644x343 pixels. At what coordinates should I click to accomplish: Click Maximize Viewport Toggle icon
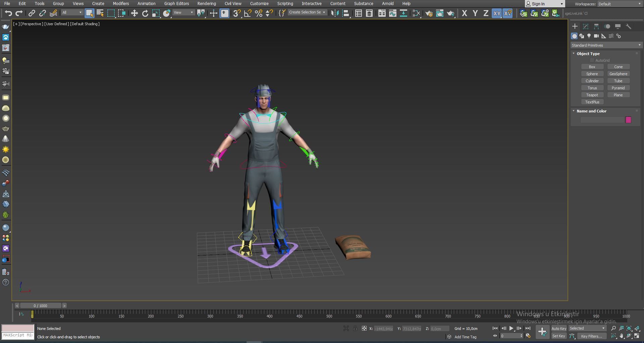(x=637, y=336)
